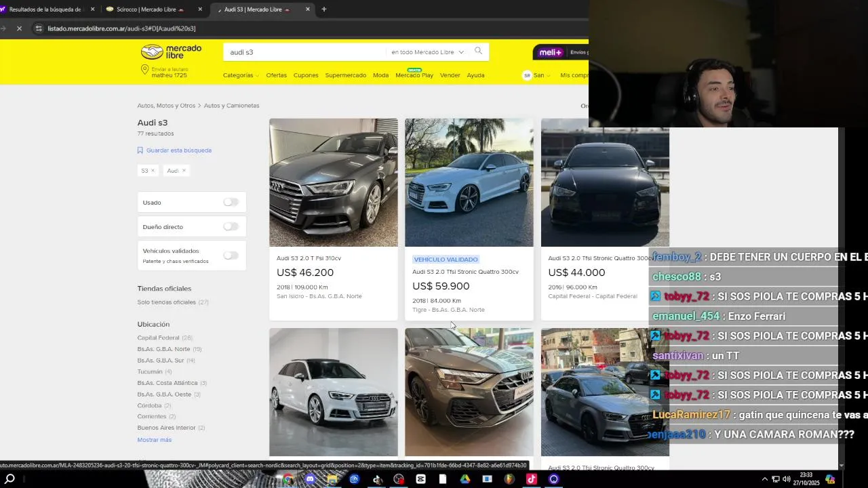
Task: Click the white Audi hatchback photo
Action: point(334,392)
